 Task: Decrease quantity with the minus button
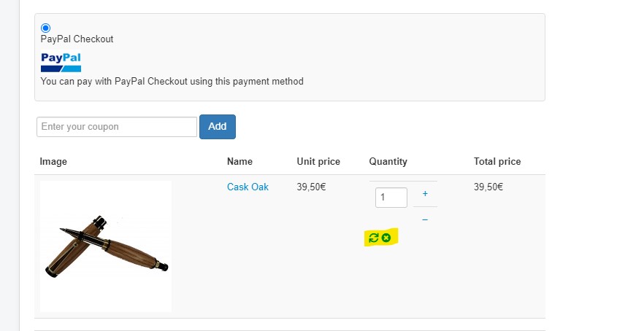point(425,219)
